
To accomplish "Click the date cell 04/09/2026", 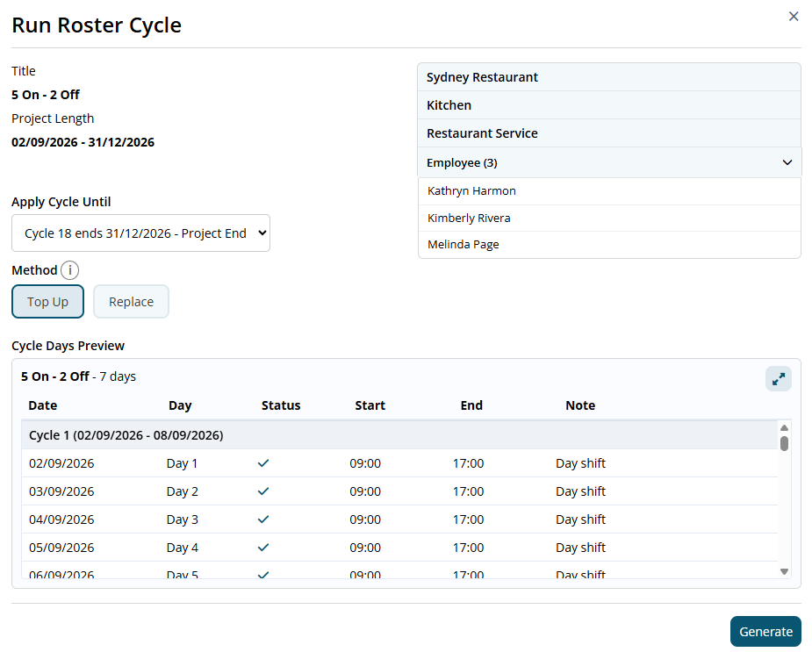I will coord(61,519).
